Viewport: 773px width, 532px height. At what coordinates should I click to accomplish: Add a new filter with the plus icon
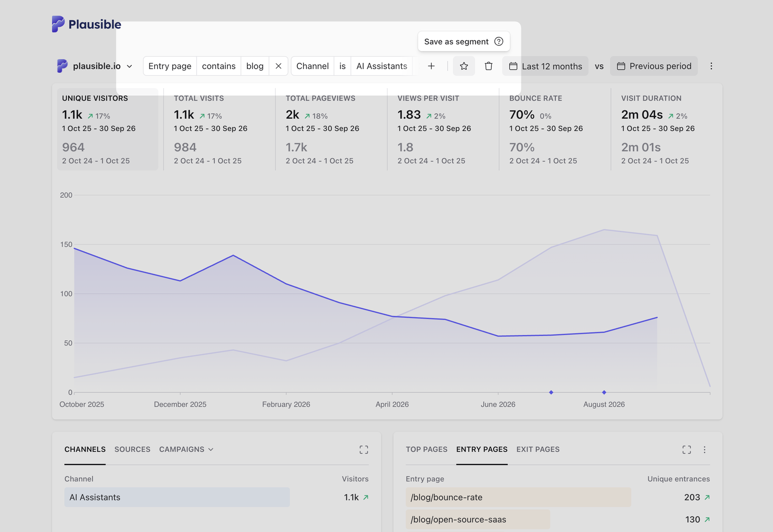tap(431, 66)
